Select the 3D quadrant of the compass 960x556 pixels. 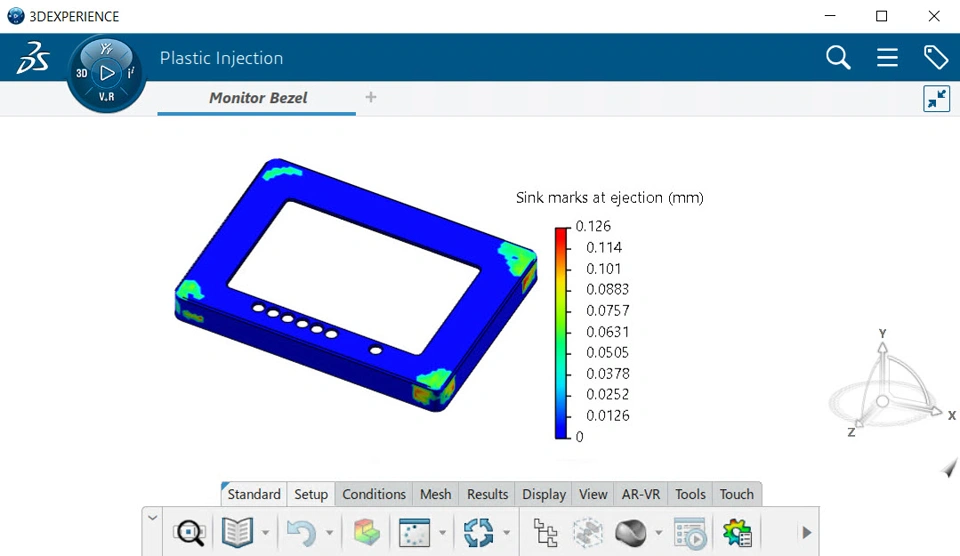point(81,73)
